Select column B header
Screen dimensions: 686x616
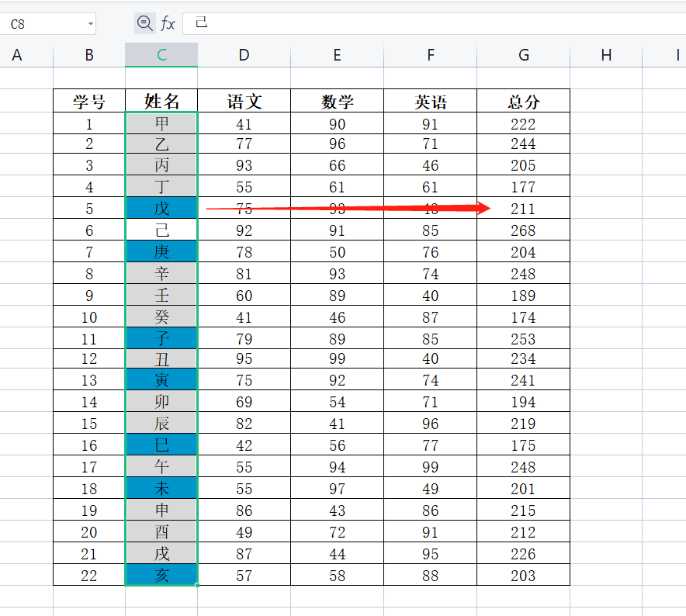coord(89,55)
